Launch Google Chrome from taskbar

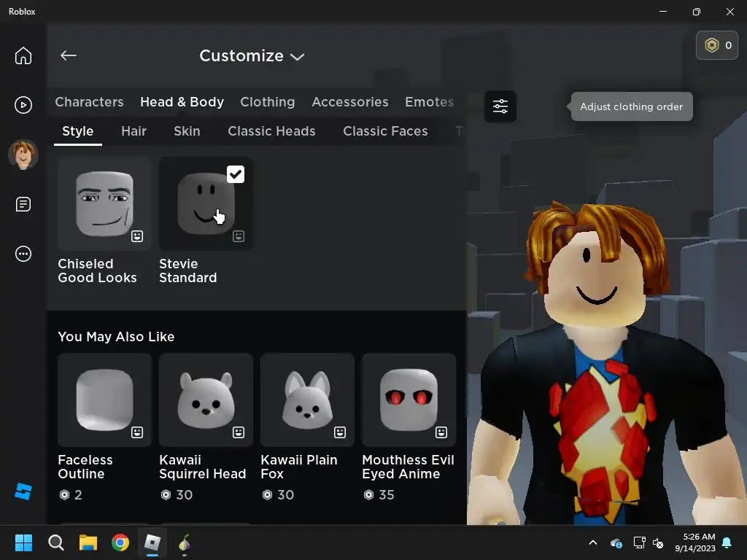coord(120,542)
